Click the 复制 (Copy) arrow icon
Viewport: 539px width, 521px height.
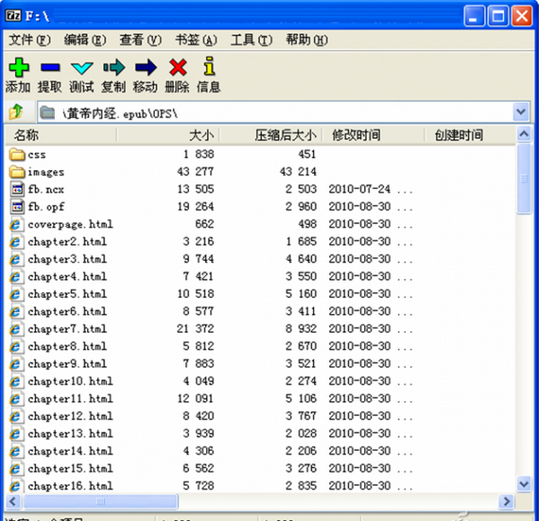click(x=114, y=67)
